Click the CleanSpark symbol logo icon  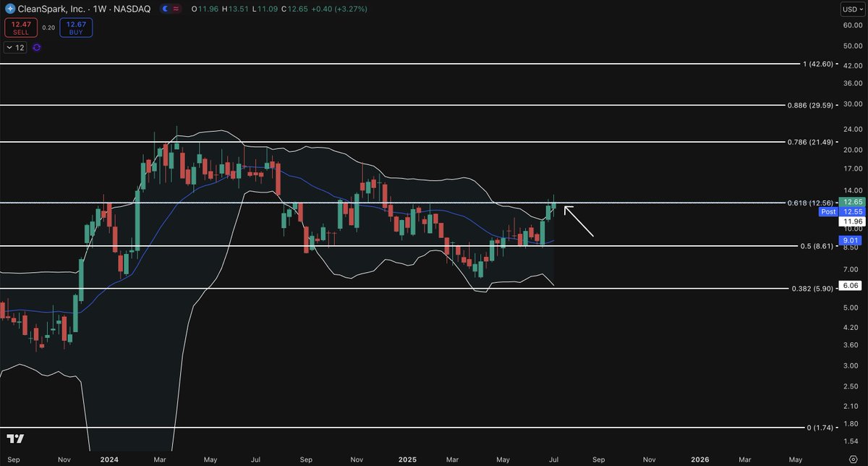[9, 9]
